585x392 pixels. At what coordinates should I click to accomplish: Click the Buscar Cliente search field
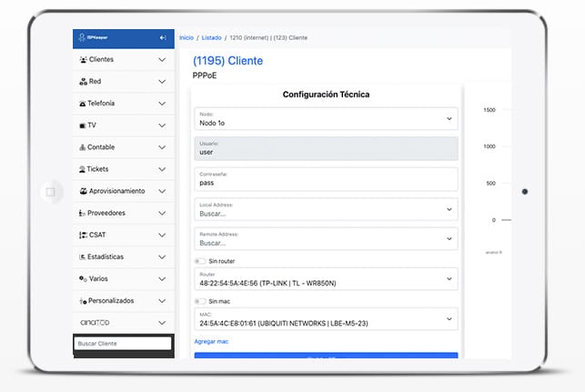point(123,344)
